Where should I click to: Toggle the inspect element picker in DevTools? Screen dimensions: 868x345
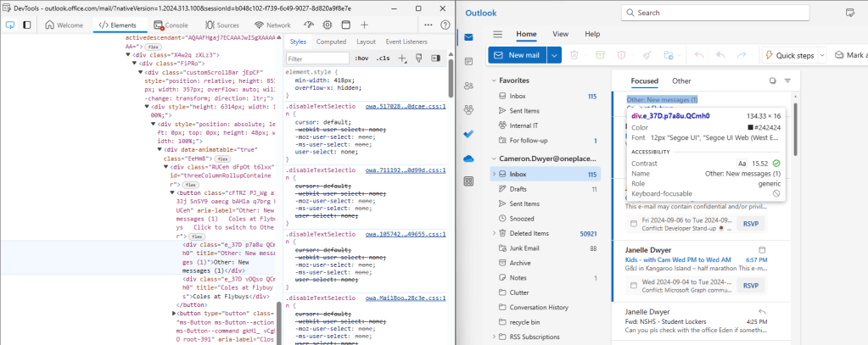click(10, 25)
